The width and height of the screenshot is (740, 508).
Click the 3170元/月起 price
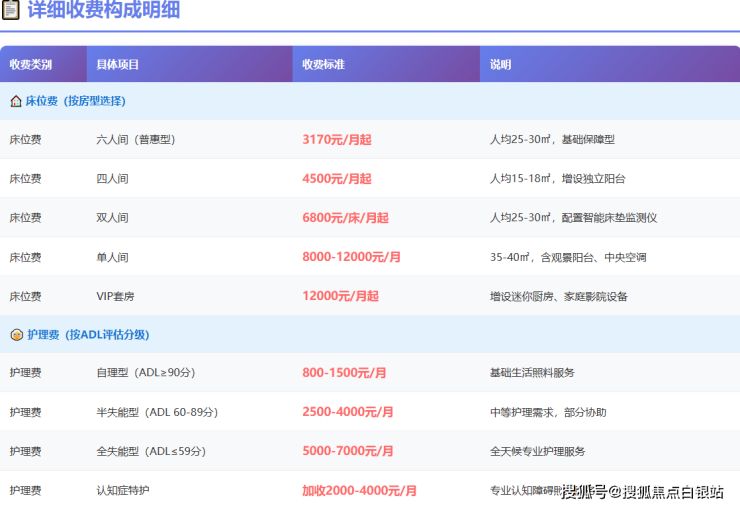(x=336, y=140)
